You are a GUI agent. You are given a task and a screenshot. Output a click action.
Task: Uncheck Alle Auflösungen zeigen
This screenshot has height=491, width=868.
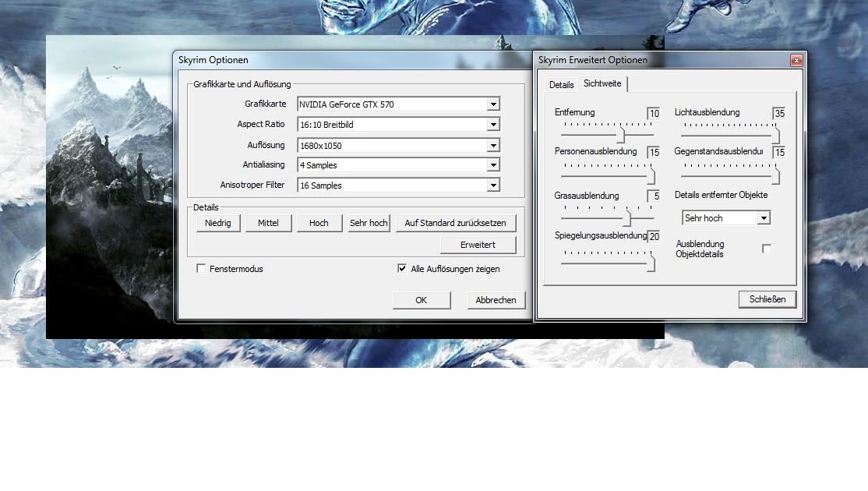point(402,268)
